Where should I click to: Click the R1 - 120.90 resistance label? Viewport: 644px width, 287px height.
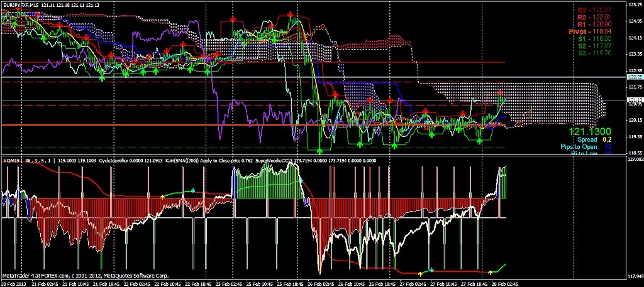pyautogui.click(x=596, y=24)
